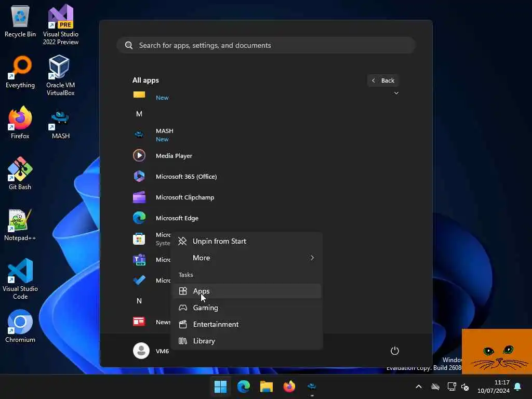Open MASH from the All apps list
The width and height of the screenshot is (532, 399).
click(x=266, y=135)
